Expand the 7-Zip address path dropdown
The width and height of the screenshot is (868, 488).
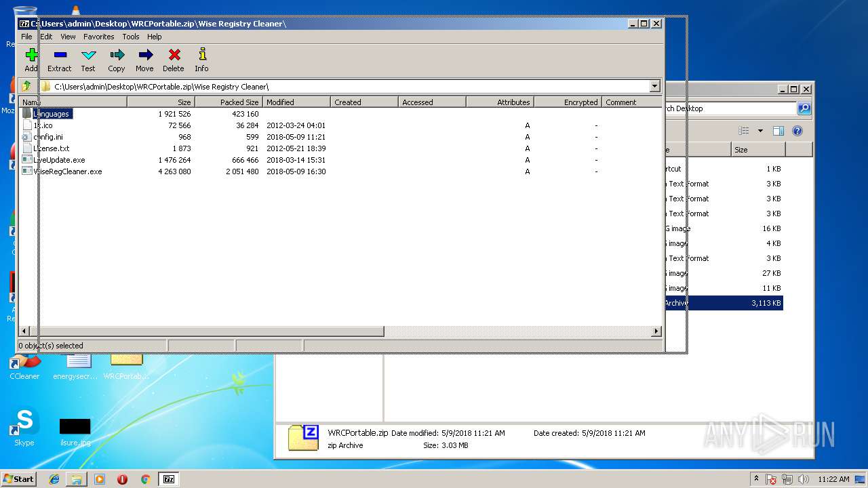654,86
